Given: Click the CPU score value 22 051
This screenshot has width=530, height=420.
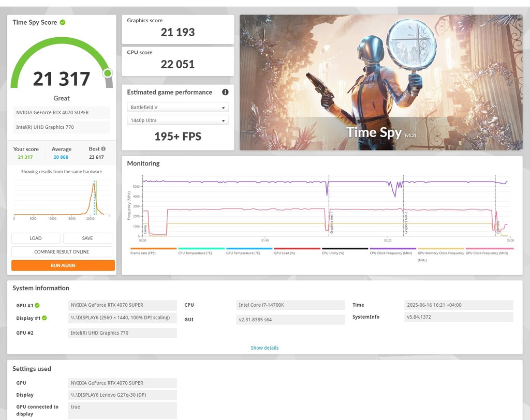Looking at the screenshot, I should [178, 64].
